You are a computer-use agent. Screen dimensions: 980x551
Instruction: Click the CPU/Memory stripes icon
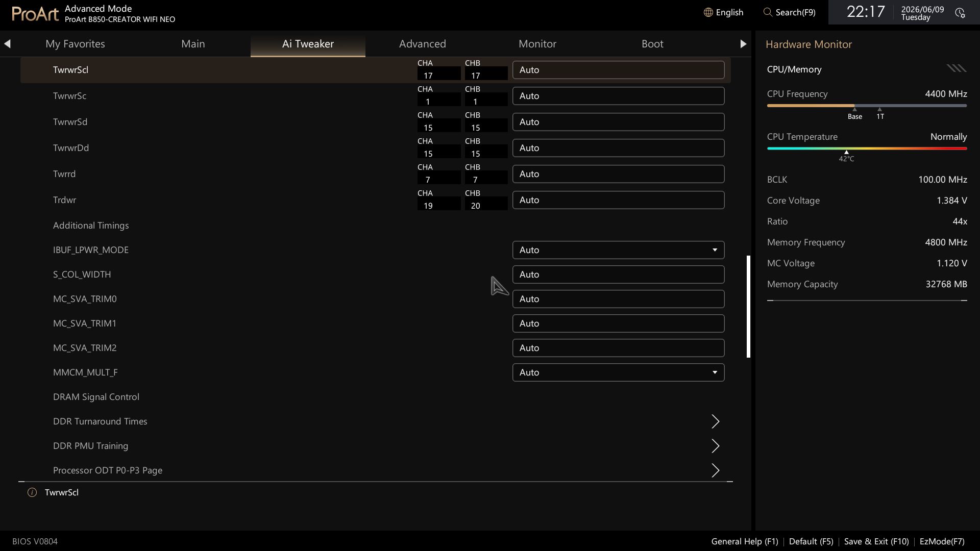click(956, 68)
